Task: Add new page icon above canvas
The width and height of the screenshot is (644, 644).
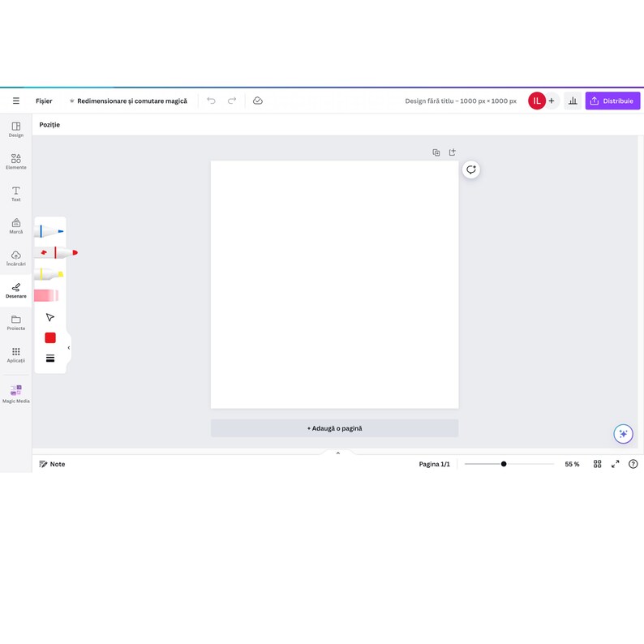Action: click(x=453, y=152)
